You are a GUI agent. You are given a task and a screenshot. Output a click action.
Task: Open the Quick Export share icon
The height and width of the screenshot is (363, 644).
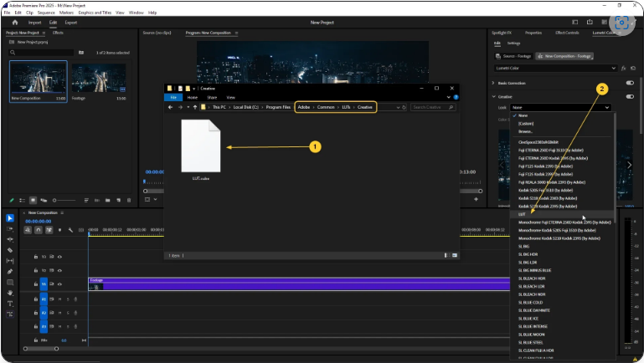pyautogui.click(x=590, y=22)
